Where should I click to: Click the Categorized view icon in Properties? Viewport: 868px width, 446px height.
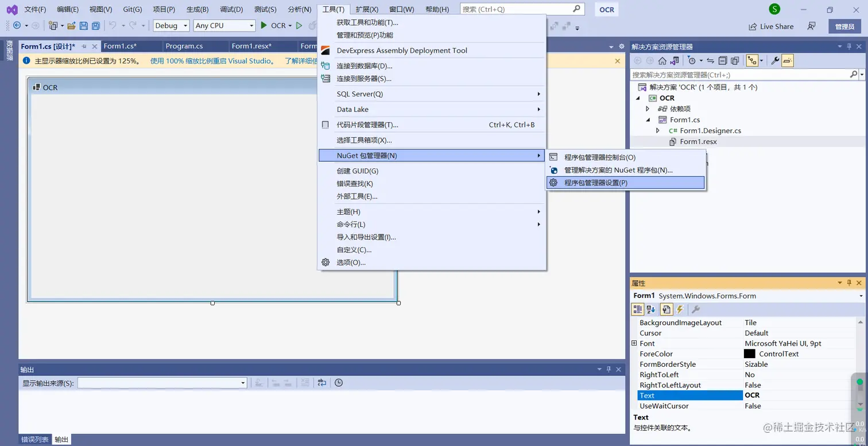[638, 309]
